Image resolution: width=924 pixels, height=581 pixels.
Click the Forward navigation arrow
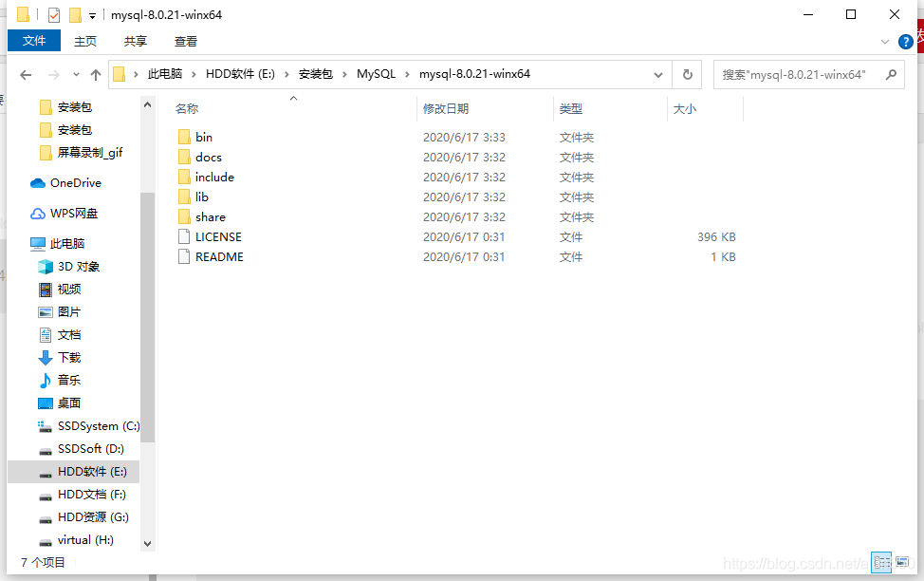click(x=54, y=75)
